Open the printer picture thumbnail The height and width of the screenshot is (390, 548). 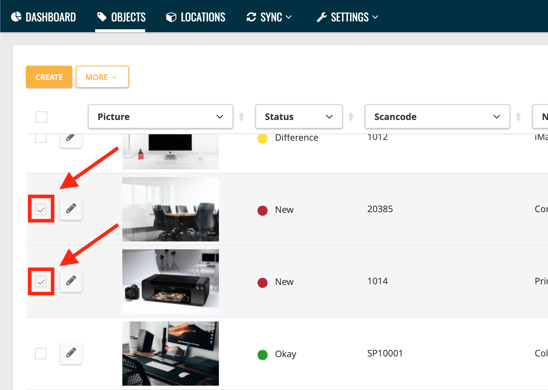click(171, 281)
